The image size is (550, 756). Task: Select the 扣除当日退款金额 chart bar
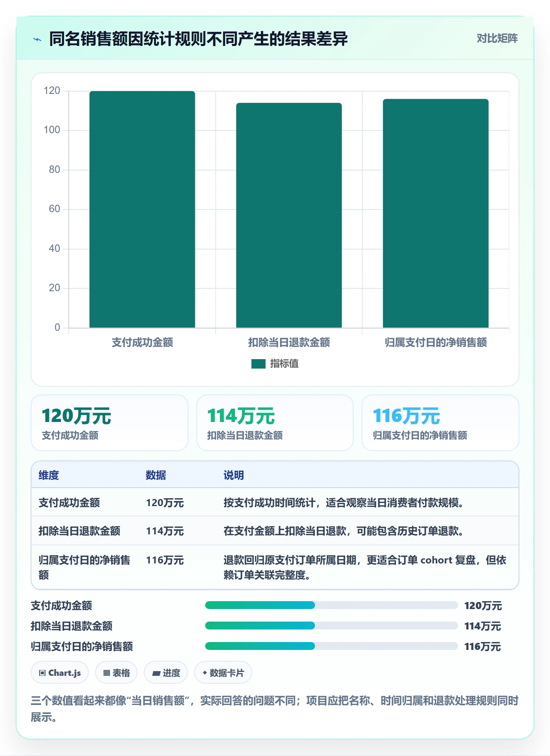(289, 215)
